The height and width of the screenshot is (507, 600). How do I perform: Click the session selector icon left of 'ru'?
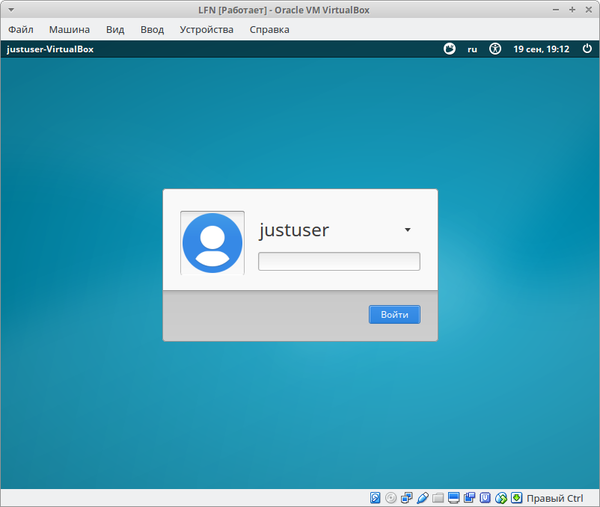point(450,48)
